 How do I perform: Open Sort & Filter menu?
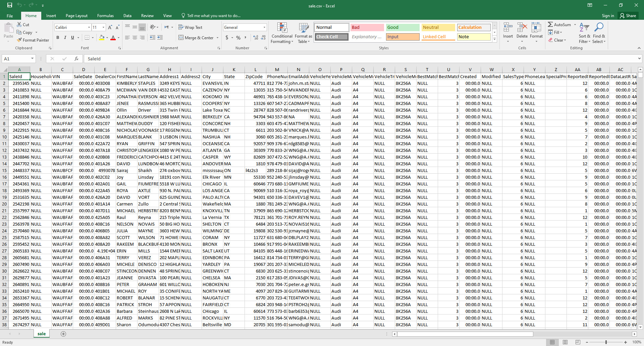click(x=584, y=33)
